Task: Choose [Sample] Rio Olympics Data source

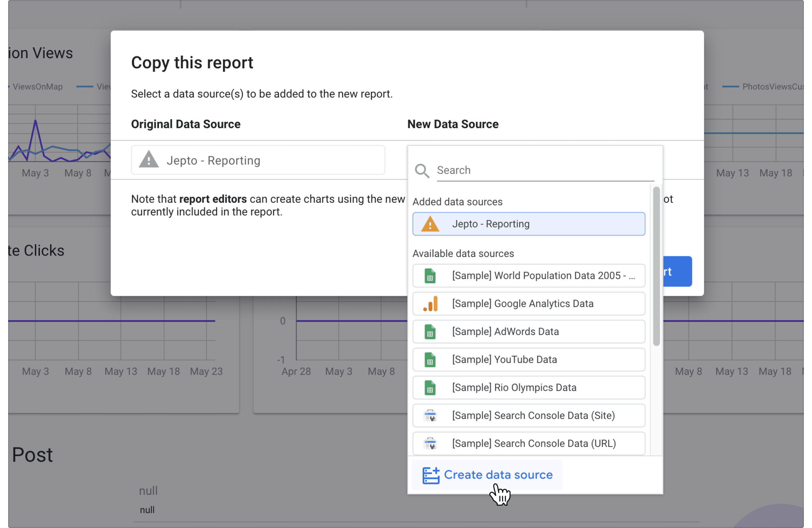Action: point(528,388)
